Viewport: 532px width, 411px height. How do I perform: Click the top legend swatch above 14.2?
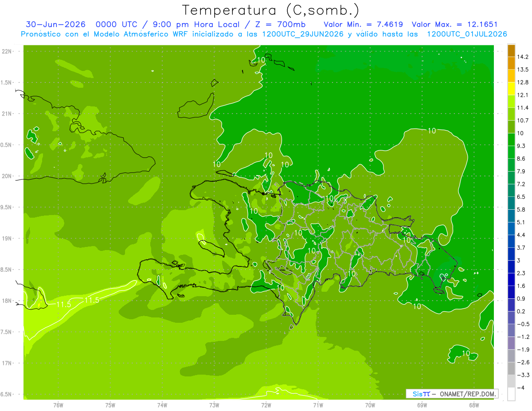[x=511, y=51]
